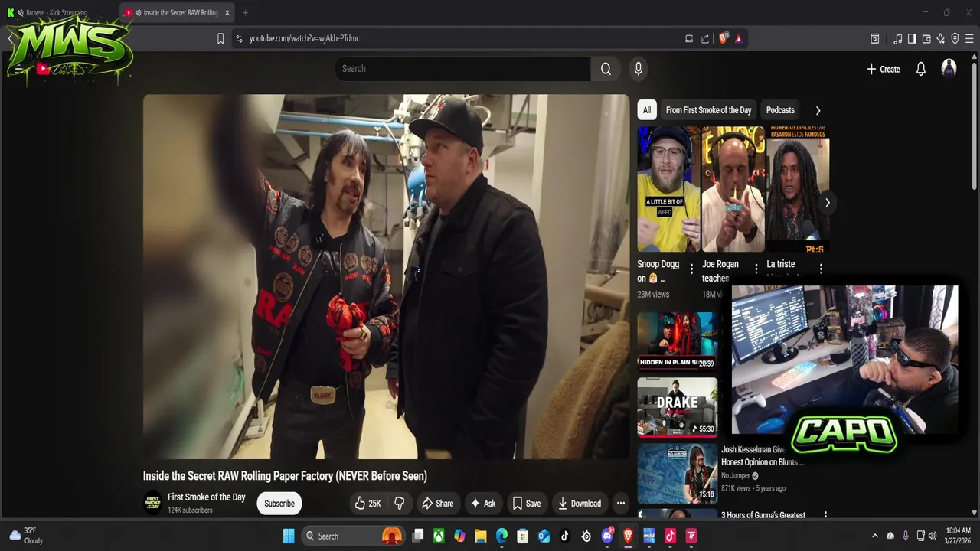
Task: Open the First Smoke of the Day channel avatar
Action: [153, 503]
